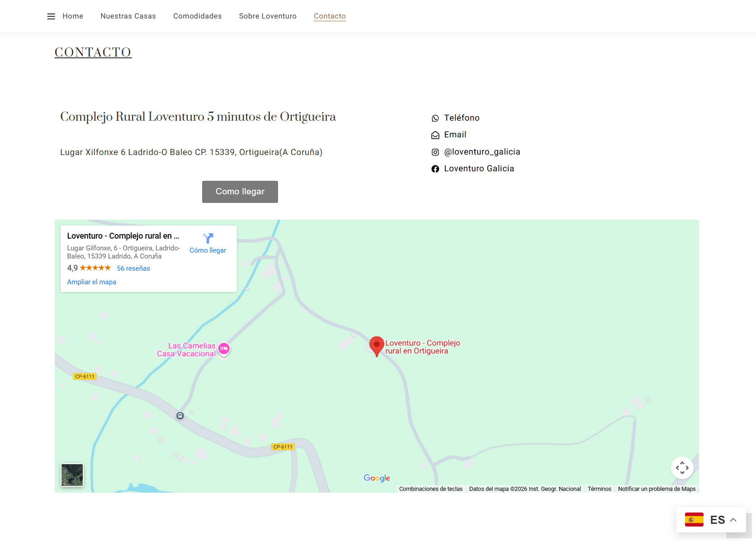756x541 pixels.
Task: Expand the ES language selector
Action: point(733,520)
